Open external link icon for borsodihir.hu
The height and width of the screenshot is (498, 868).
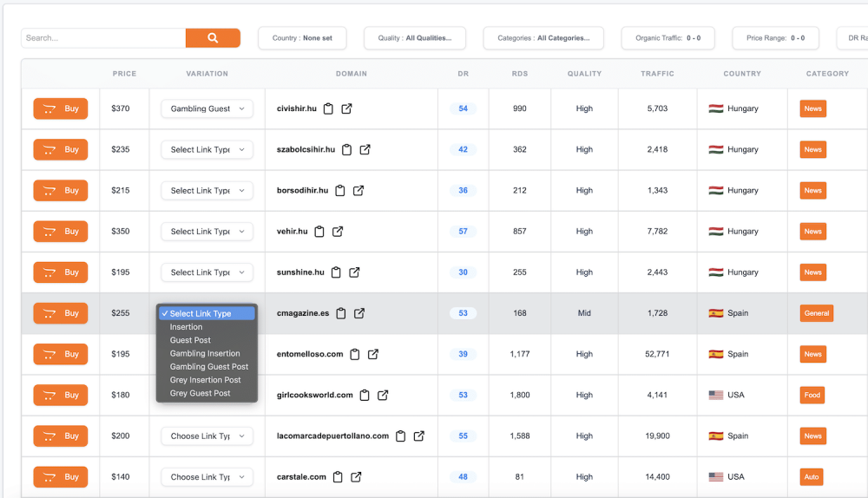click(x=358, y=190)
